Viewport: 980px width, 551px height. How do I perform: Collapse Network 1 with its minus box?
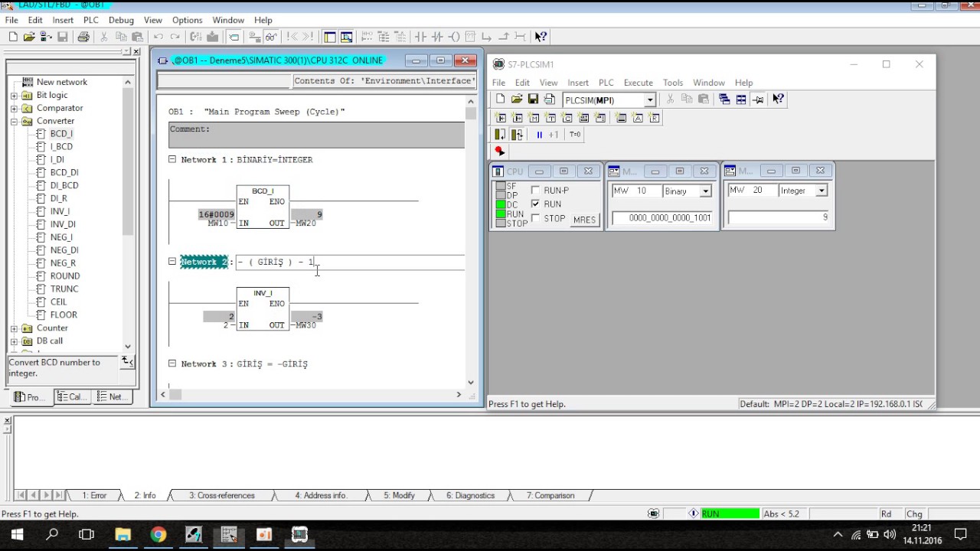point(172,159)
